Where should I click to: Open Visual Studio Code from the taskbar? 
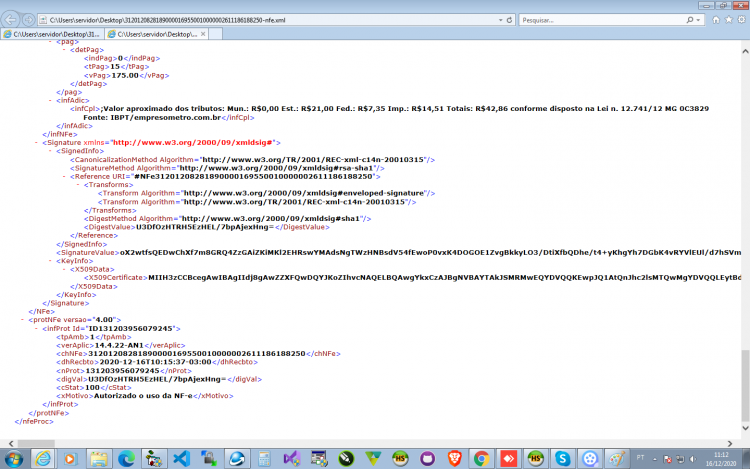182,459
